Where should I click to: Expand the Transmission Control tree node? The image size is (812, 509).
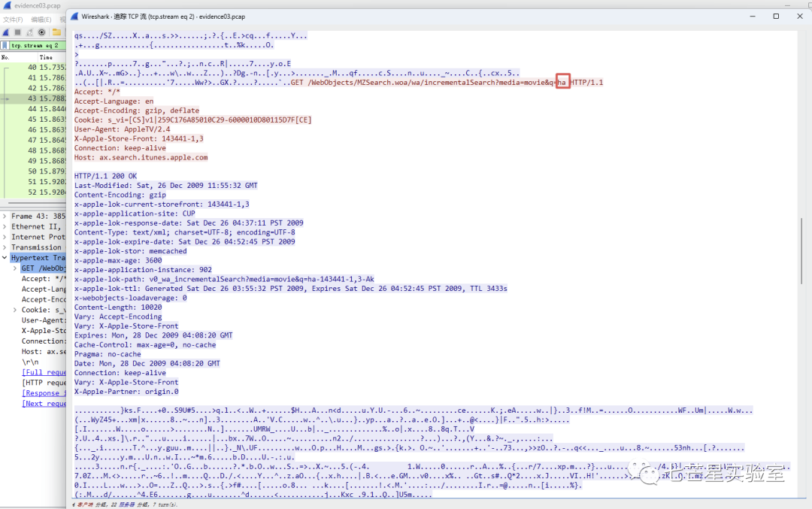click(5, 247)
